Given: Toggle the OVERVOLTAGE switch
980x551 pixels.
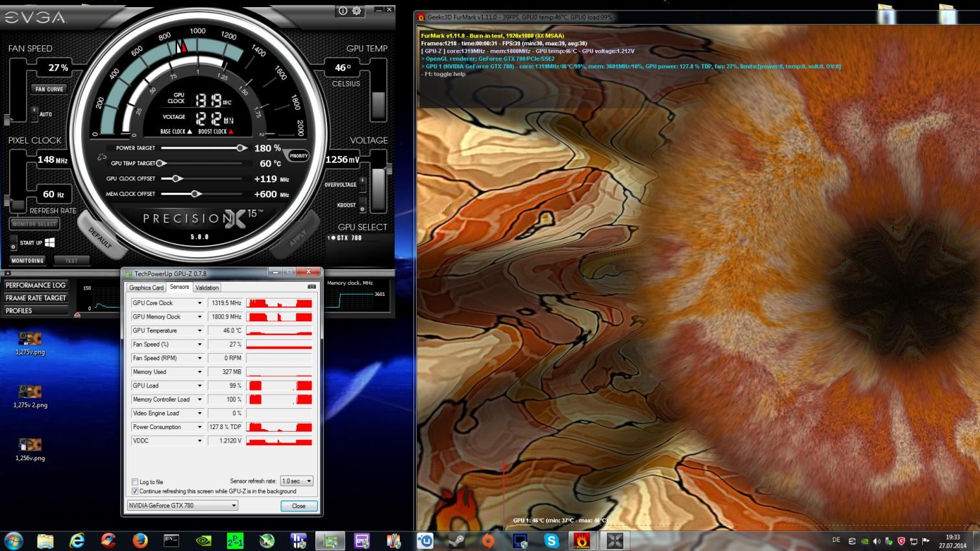Looking at the screenshot, I should click(x=362, y=184).
